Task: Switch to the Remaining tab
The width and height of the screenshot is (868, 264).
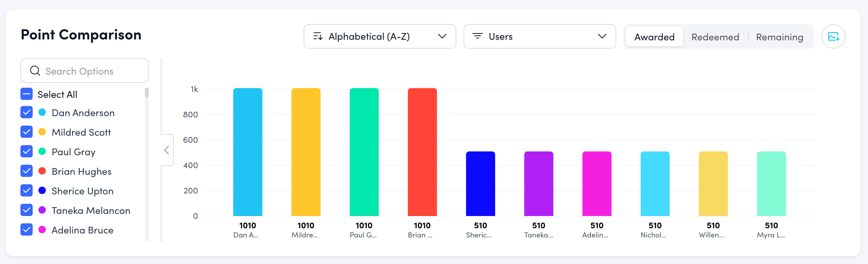Action: click(x=779, y=37)
